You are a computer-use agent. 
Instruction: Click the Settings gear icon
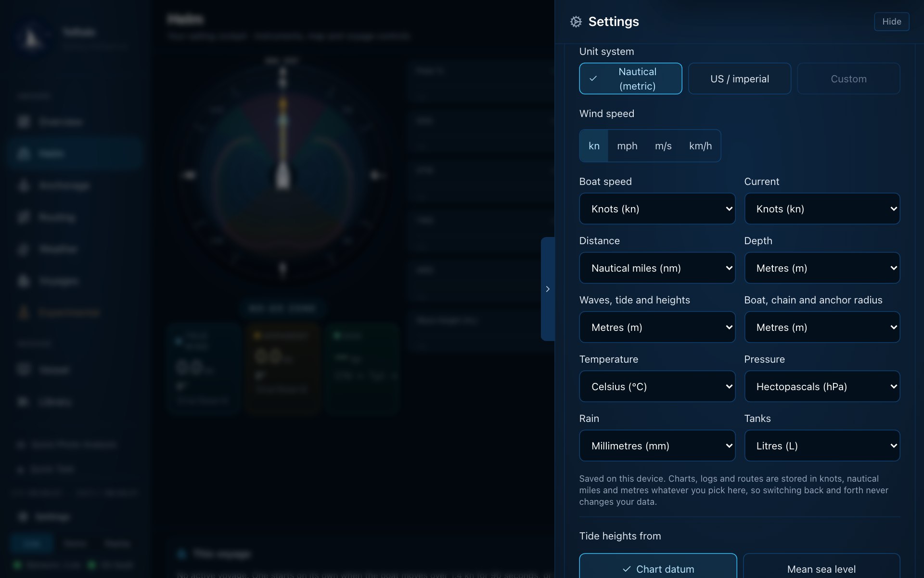tap(576, 22)
